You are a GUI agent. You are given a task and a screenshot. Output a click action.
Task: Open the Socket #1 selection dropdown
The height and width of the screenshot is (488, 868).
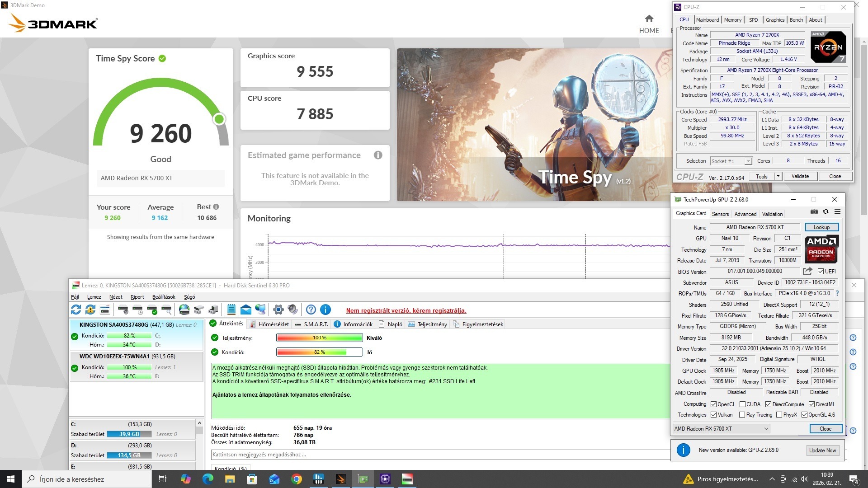(x=748, y=161)
